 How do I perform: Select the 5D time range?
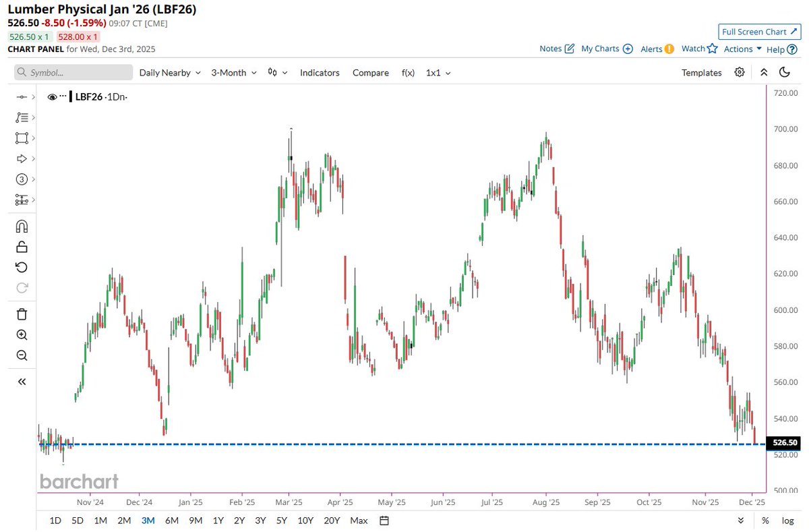pyautogui.click(x=78, y=520)
